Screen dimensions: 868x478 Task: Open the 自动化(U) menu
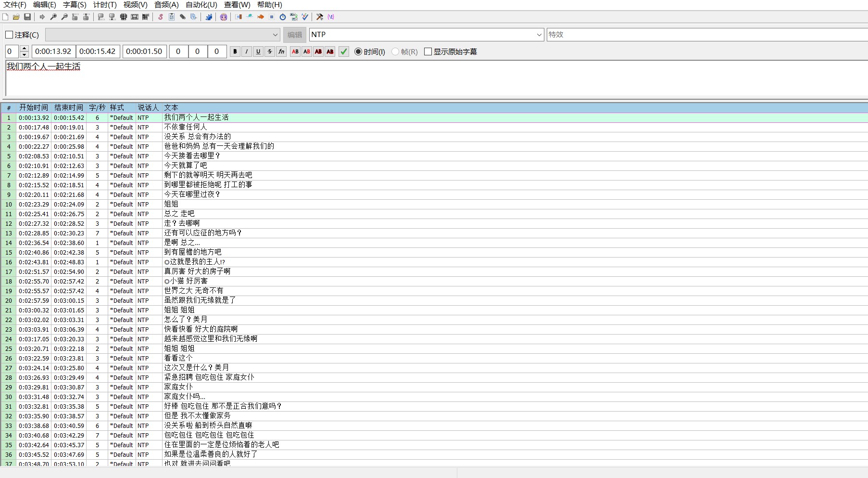coord(201,5)
